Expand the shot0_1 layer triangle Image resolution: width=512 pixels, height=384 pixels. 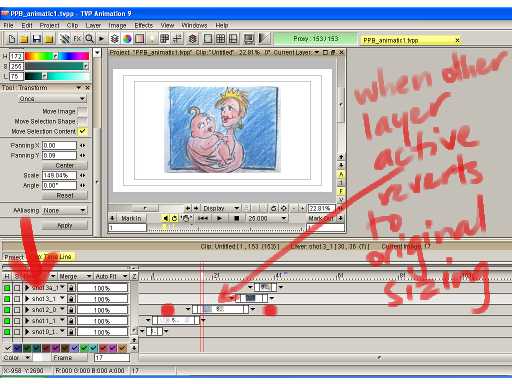[27, 332]
